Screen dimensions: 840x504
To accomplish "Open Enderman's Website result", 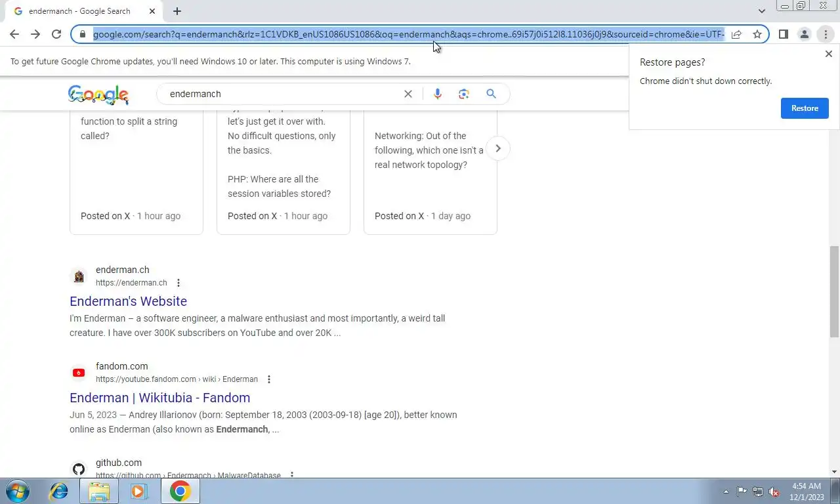I will coord(128,301).
